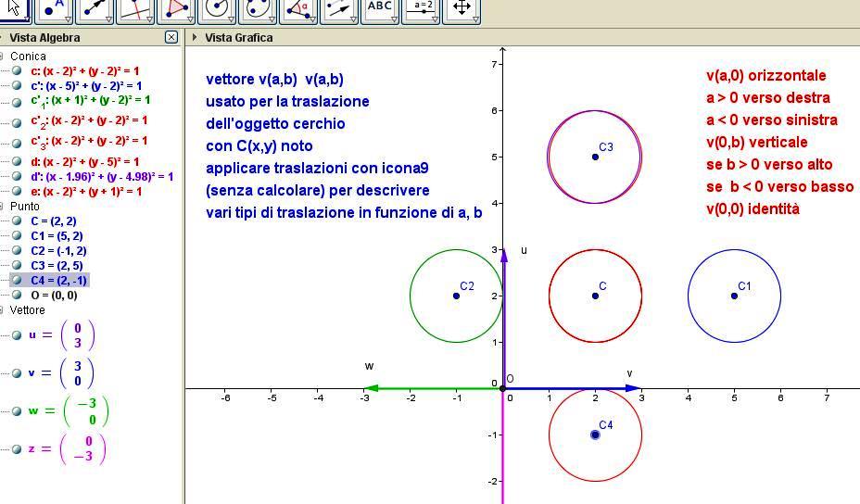
Task: Select conic c'3 equation in algebra list
Action: tap(89, 142)
